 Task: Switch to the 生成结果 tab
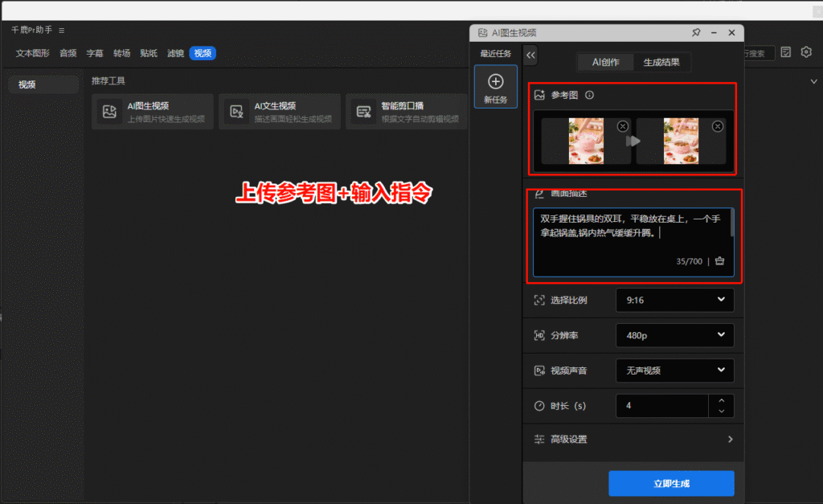(x=662, y=62)
